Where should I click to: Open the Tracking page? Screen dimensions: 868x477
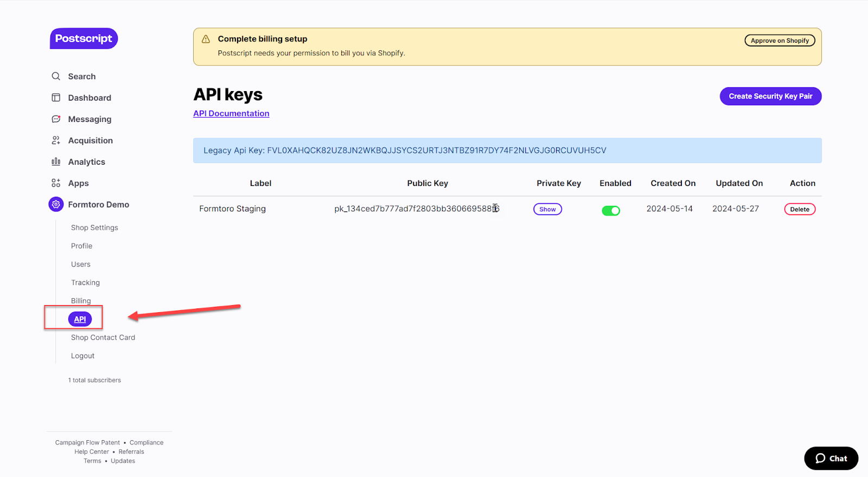[85, 283]
